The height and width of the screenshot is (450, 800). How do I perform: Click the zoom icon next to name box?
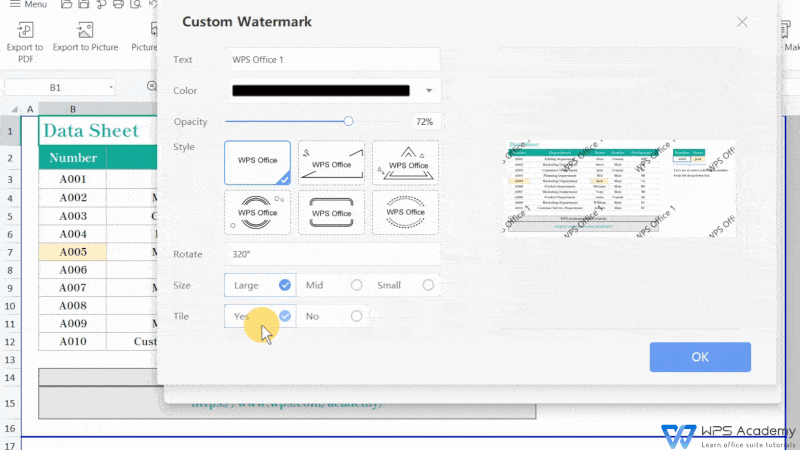click(152, 86)
